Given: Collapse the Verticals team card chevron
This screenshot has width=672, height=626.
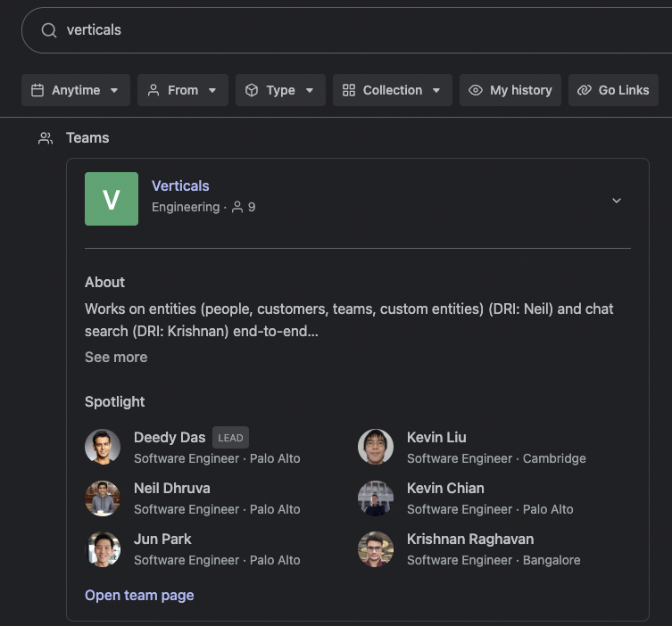Looking at the screenshot, I should click(x=617, y=201).
